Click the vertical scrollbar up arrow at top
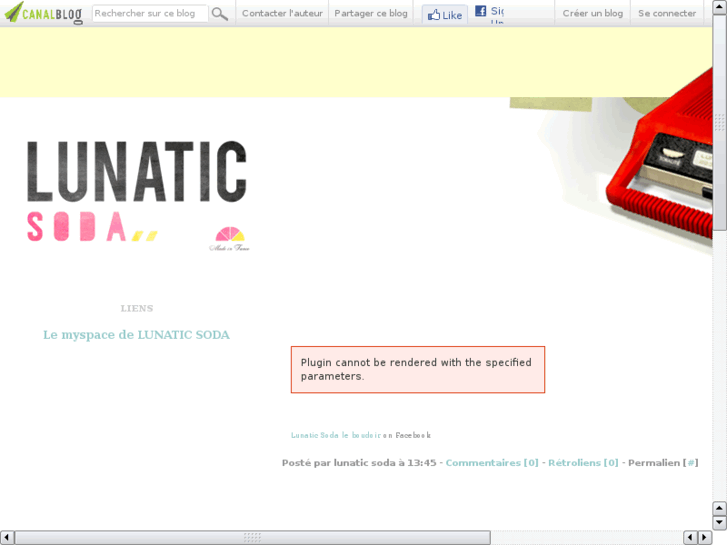 (x=720, y=7)
